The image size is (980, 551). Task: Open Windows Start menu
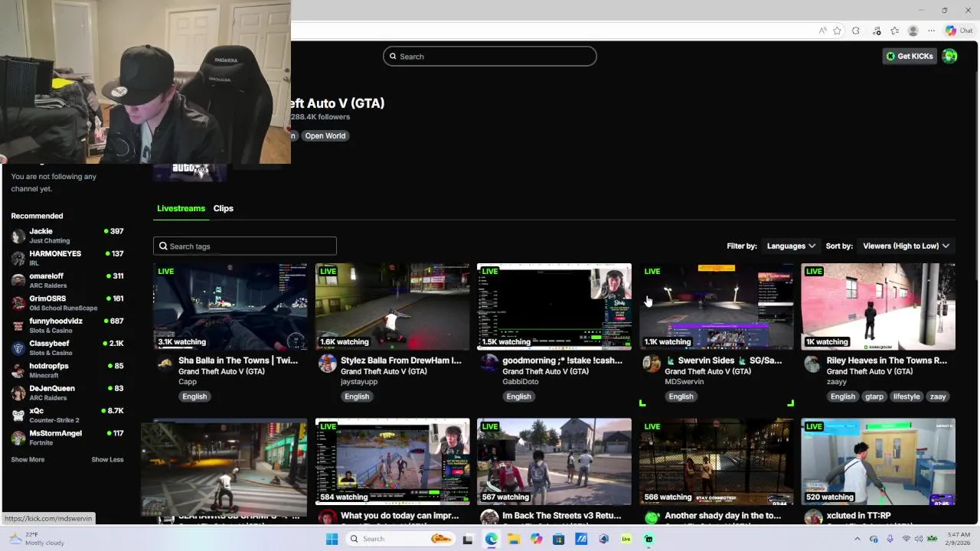click(332, 539)
